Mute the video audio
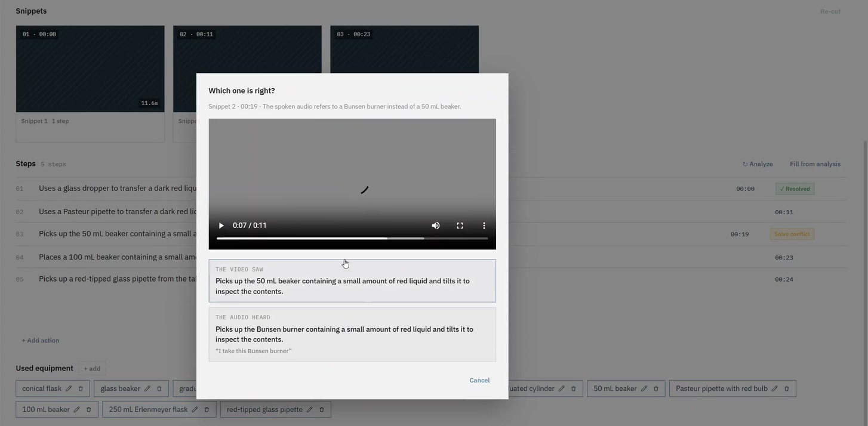 (x=436, y=226)
